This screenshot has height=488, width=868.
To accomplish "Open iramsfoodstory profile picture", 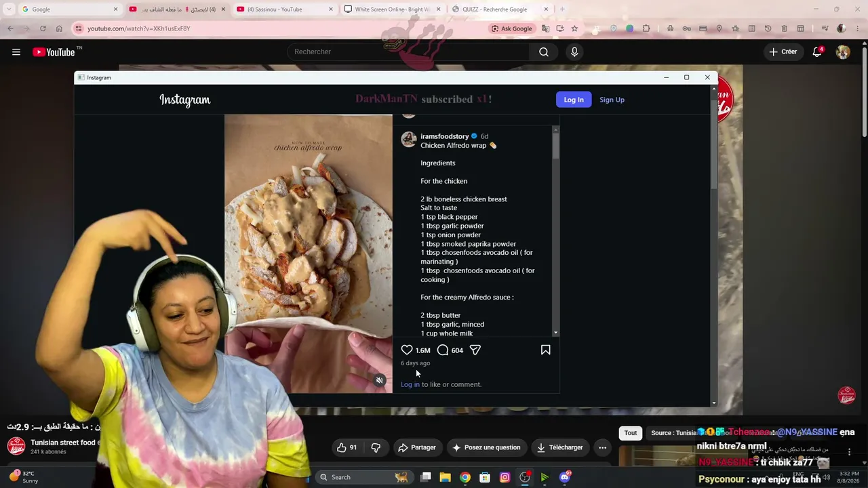I will [x=408, y=140].
